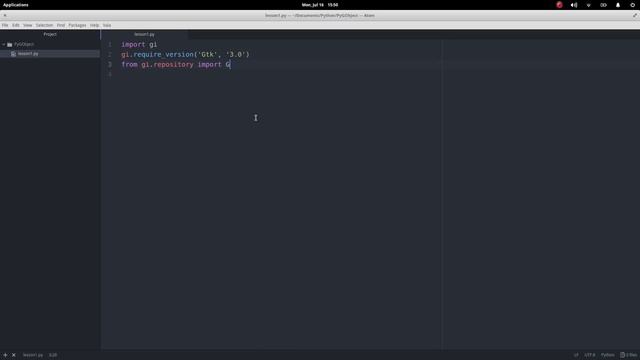Click the LF line ending selector
640x360 pixels.
coord(576,355)
